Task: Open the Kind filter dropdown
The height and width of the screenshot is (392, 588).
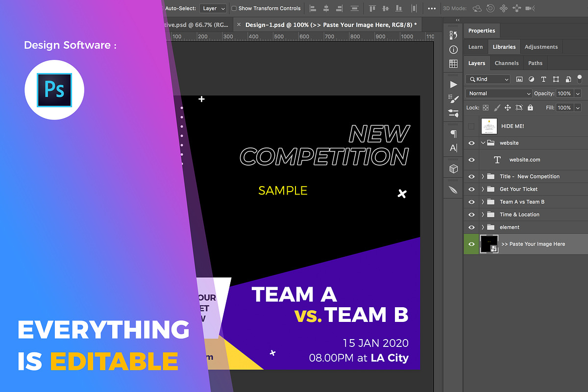Action: point(488,79)
